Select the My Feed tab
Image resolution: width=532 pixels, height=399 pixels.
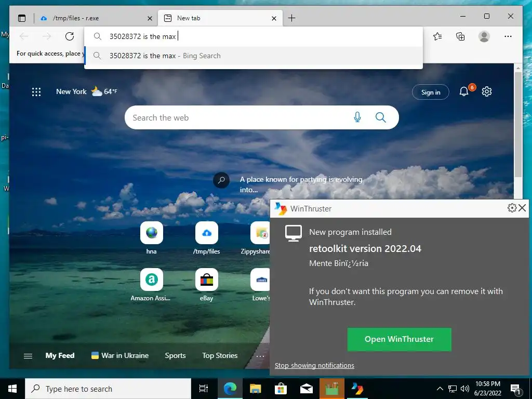(60, 355)
